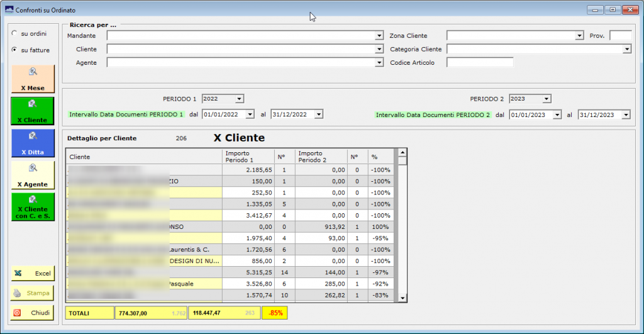Click the cell with value 913,92
Image resolution: width=644 pixels, height=334 pixels.
tap(321, 227)
